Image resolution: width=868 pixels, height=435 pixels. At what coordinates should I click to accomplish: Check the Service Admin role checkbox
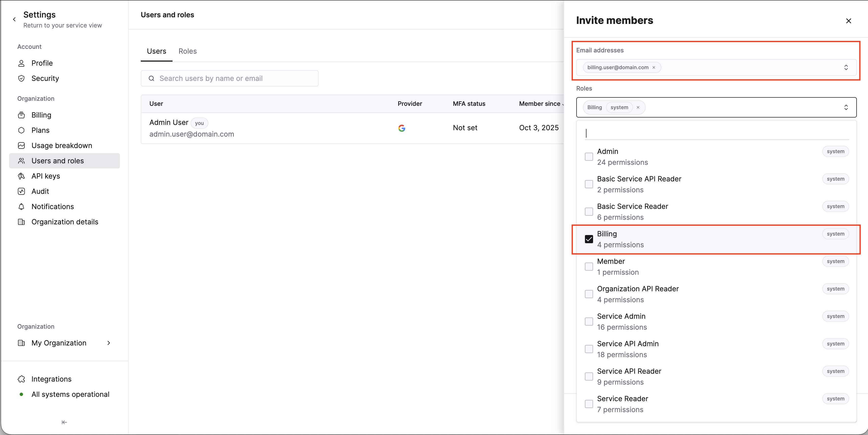[589, 322]
